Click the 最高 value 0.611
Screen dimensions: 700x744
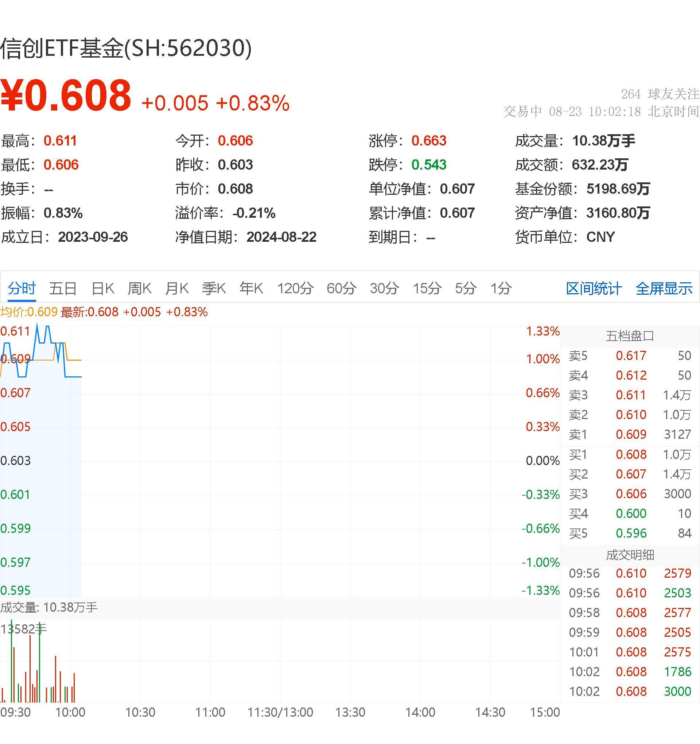click(60, 141)
